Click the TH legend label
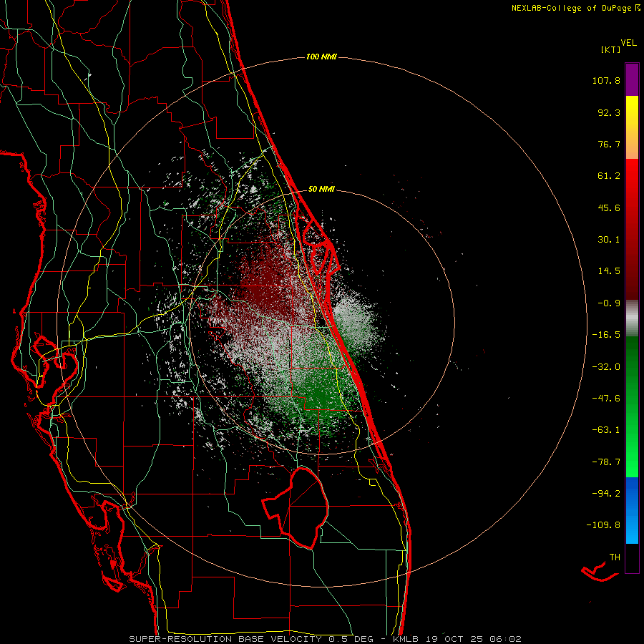Image resolution: width=644 pixels, height=644 pixels. pyautogui.click(x=615, y=557)
